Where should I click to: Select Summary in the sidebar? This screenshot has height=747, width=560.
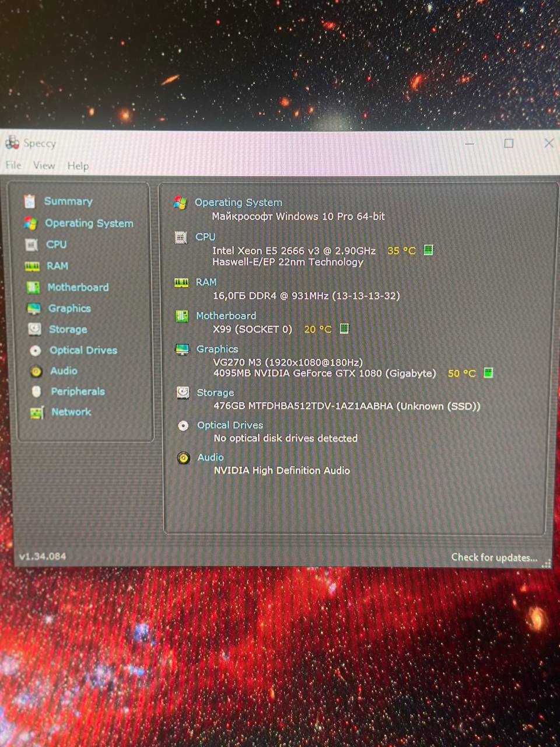coord(68,201)
